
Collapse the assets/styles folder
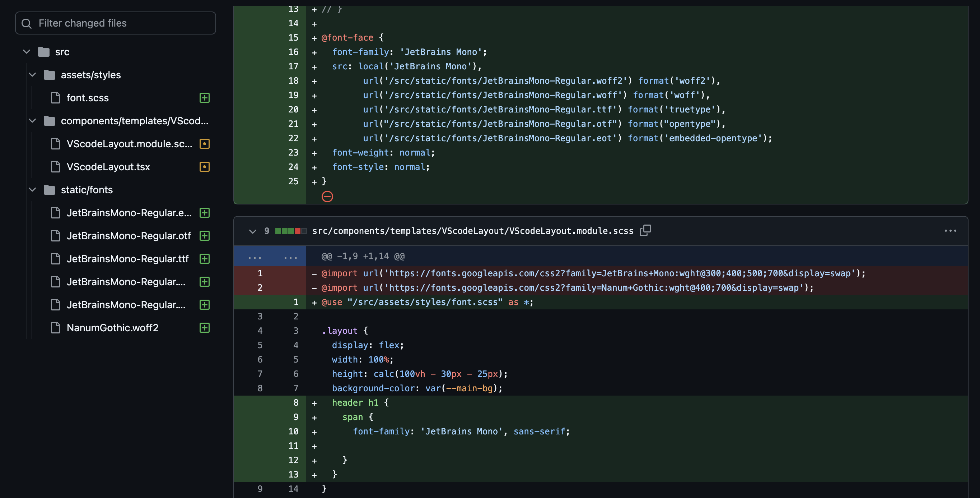(33, 75)
